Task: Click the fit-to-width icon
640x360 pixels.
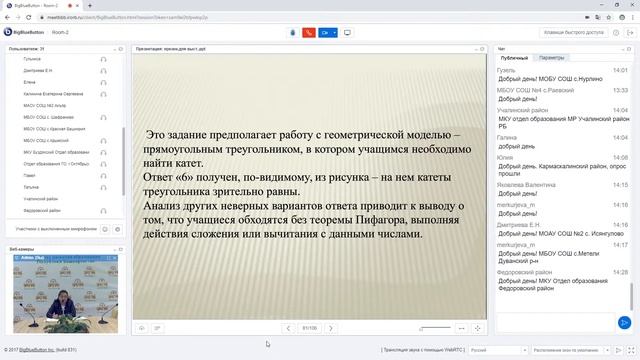Action: click(462, 328)
